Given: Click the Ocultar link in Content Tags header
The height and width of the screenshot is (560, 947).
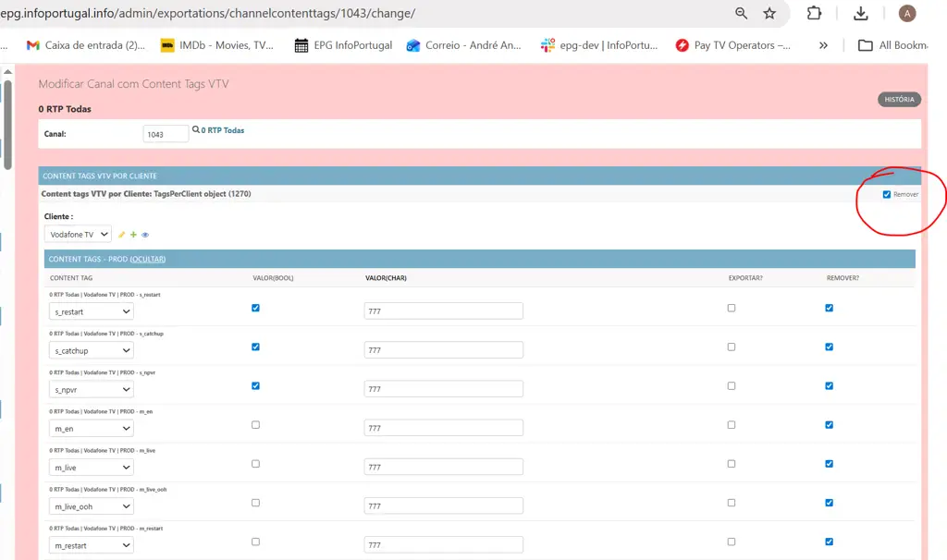Looking at the screenshot, I should coord(147,259).
